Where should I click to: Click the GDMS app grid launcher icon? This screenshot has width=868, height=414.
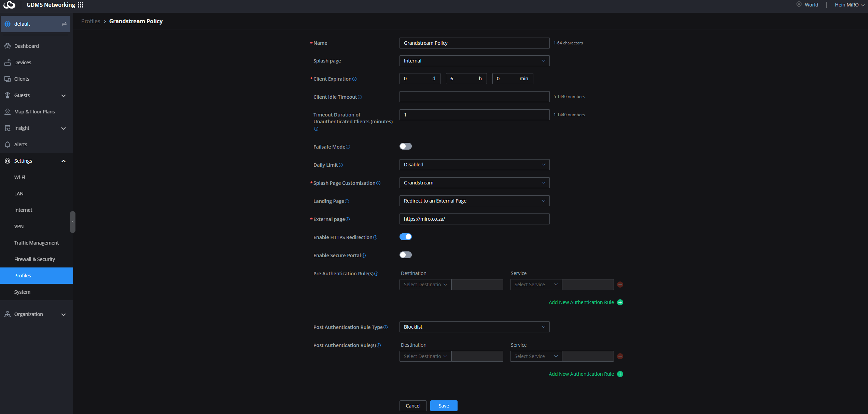coord(81,5)
